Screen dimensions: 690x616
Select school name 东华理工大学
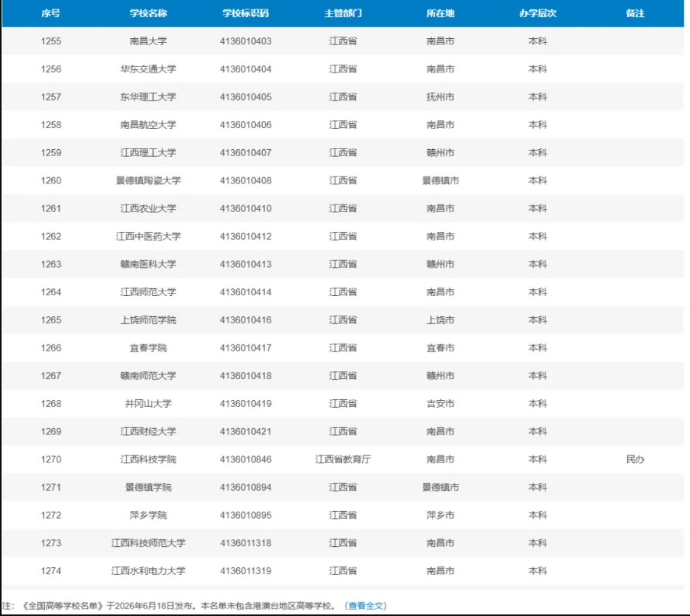(x=148, y=97)
